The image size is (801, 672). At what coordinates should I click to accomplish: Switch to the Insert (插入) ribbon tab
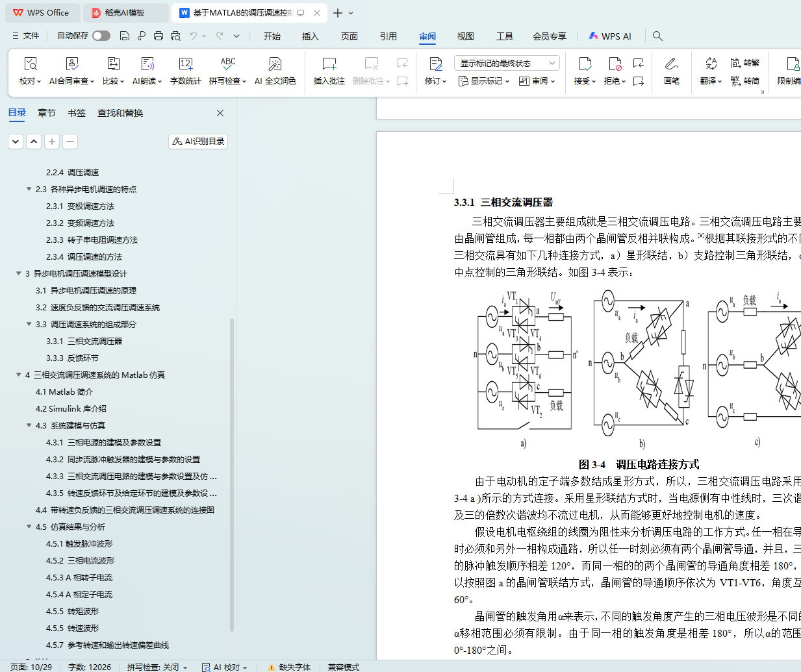[x=310, y=36]
